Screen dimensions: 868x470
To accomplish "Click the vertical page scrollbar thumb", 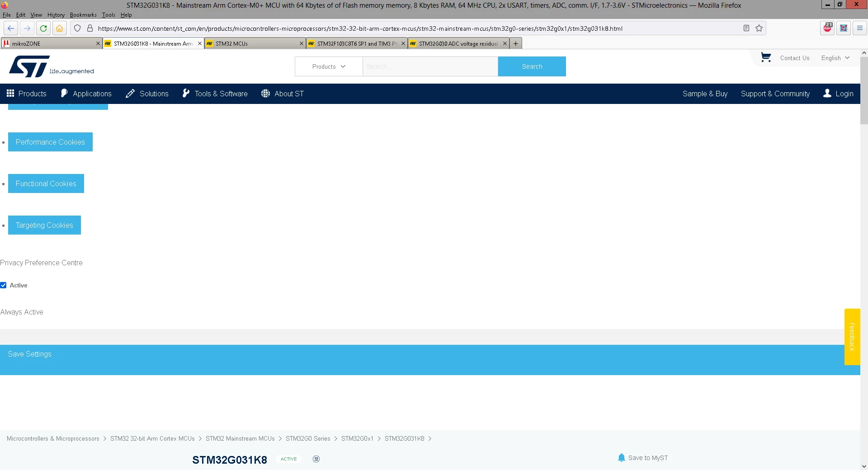I will click(864, 90).
